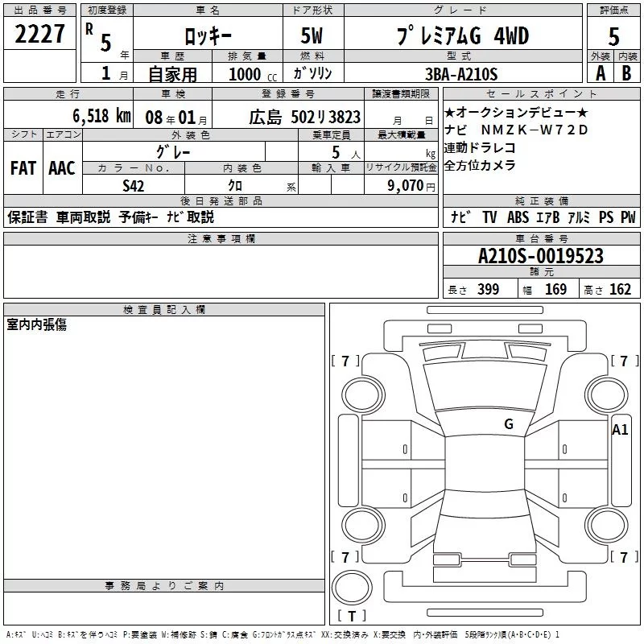Select the interior color クロ
The image size is (644, 644).
[235, 186]
